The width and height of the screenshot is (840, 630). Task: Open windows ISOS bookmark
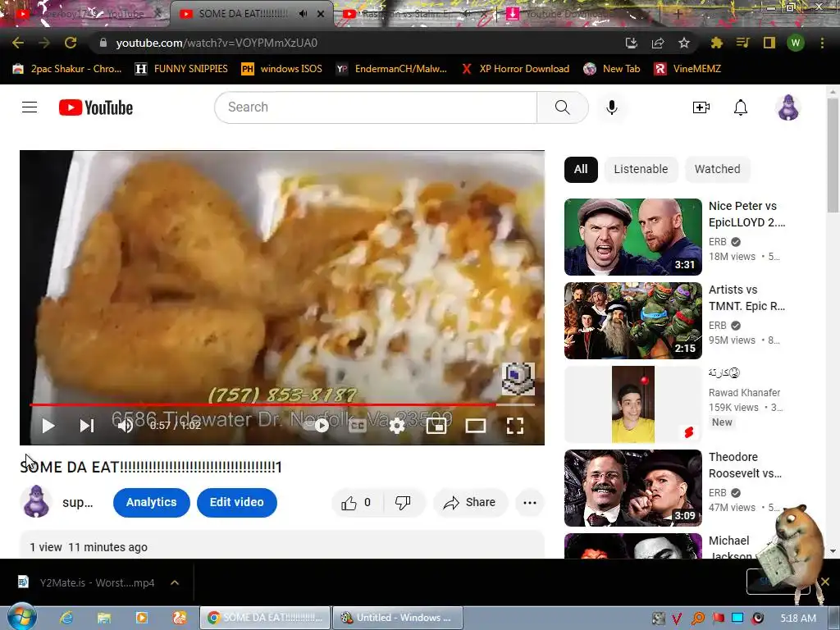(x=282, y=69)
